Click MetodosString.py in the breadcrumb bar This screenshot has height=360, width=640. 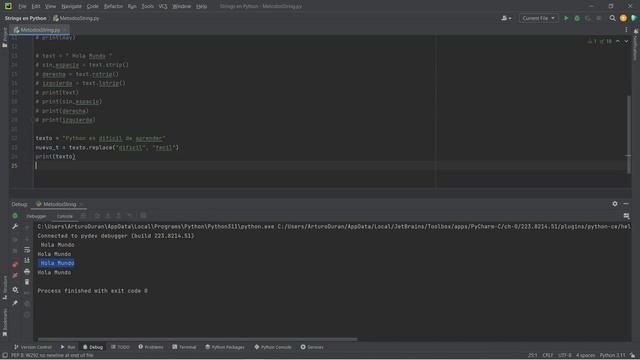tap(76, 18)
